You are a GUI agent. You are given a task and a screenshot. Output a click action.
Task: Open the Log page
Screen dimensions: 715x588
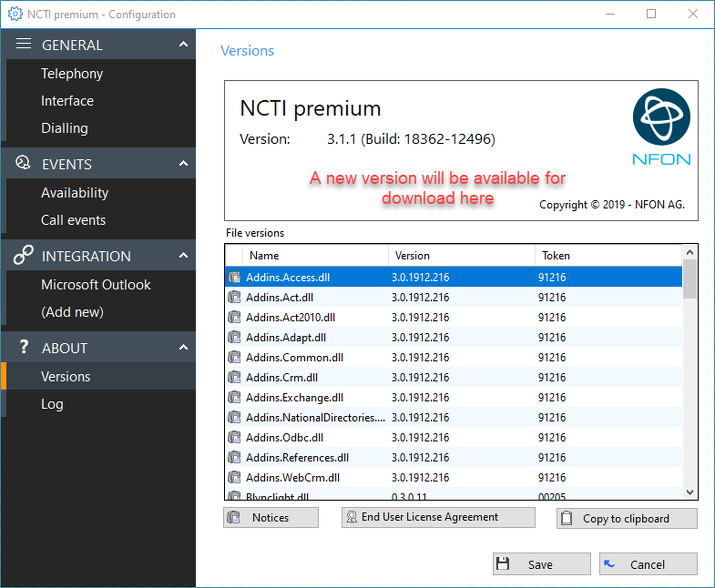[x=52, y=404]
